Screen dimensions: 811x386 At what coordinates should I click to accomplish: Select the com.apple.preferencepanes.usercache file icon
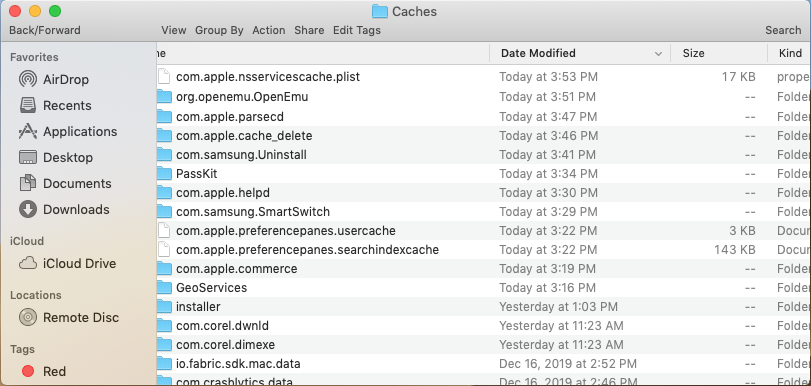click(164, 231)
